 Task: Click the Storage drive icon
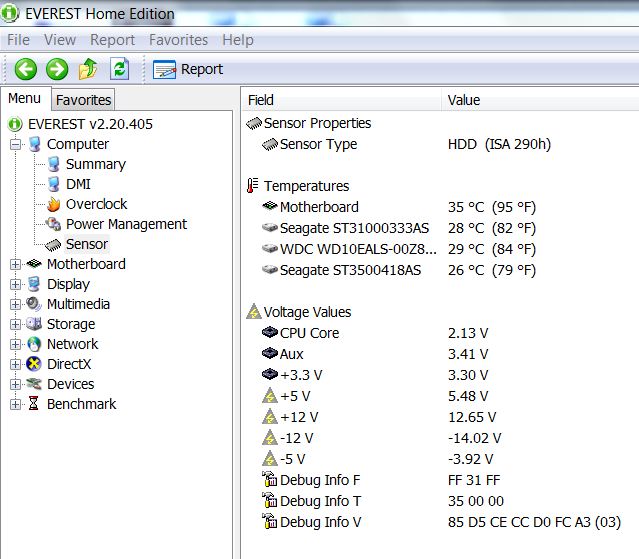coord(34,324)
